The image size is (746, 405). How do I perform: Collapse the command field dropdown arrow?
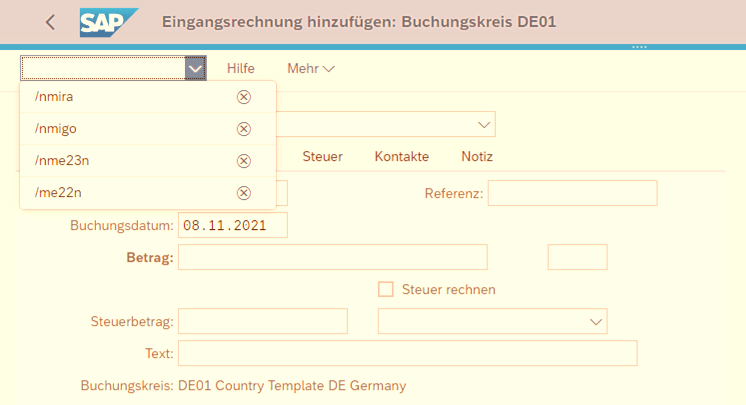pyautogui.click(x=195, y=68)
